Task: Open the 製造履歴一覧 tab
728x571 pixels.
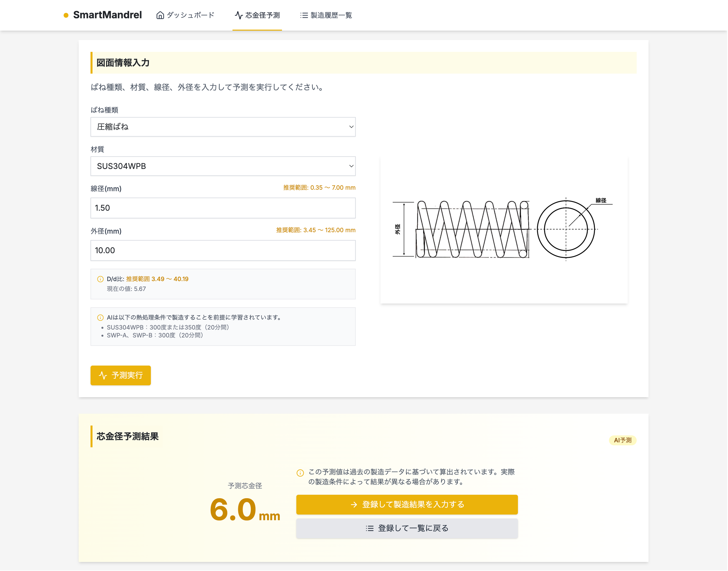Action: click(331, 15)
